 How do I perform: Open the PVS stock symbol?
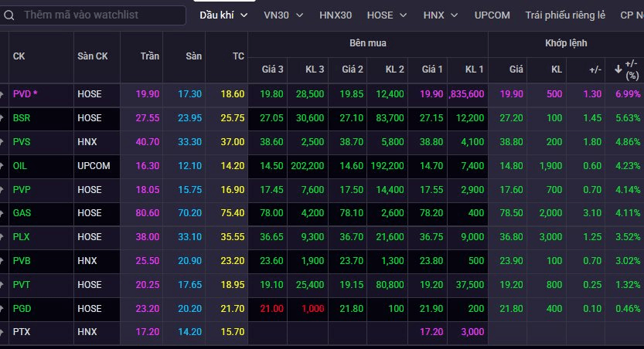coord(22,142)
